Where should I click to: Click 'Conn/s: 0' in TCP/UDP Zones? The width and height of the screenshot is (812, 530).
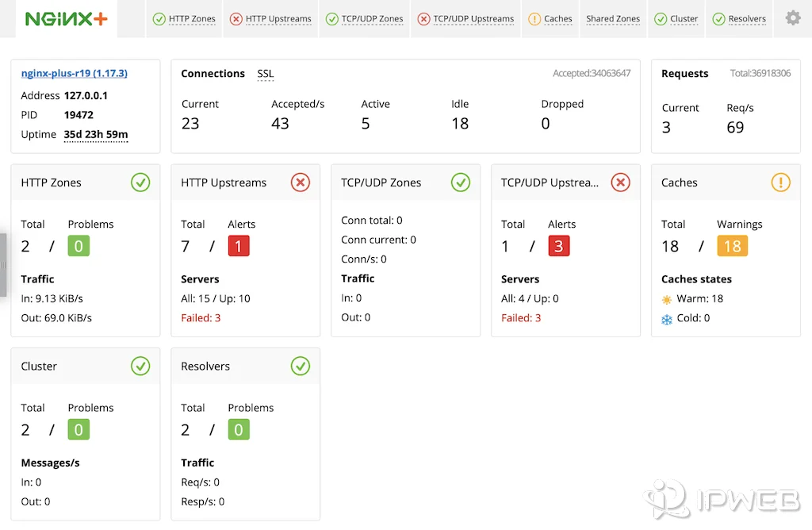[x=363, y=259]
